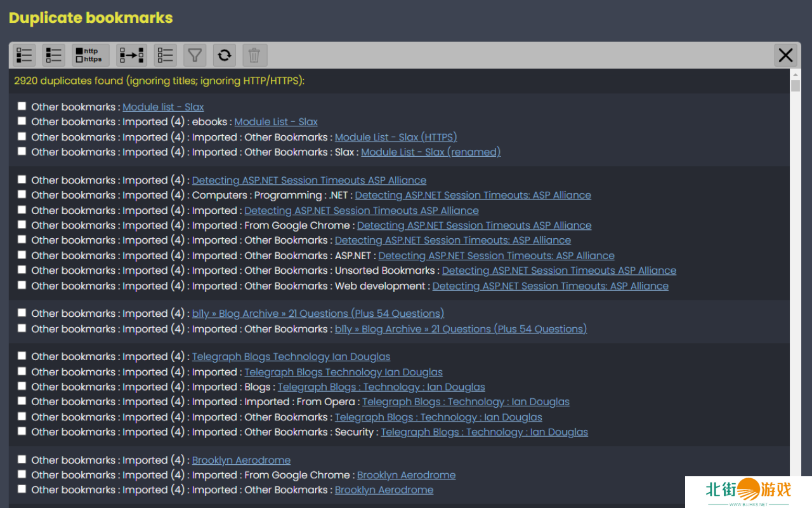Open first 'blly » Blog Archive » 21 Questions' link

tap(318, 314)
